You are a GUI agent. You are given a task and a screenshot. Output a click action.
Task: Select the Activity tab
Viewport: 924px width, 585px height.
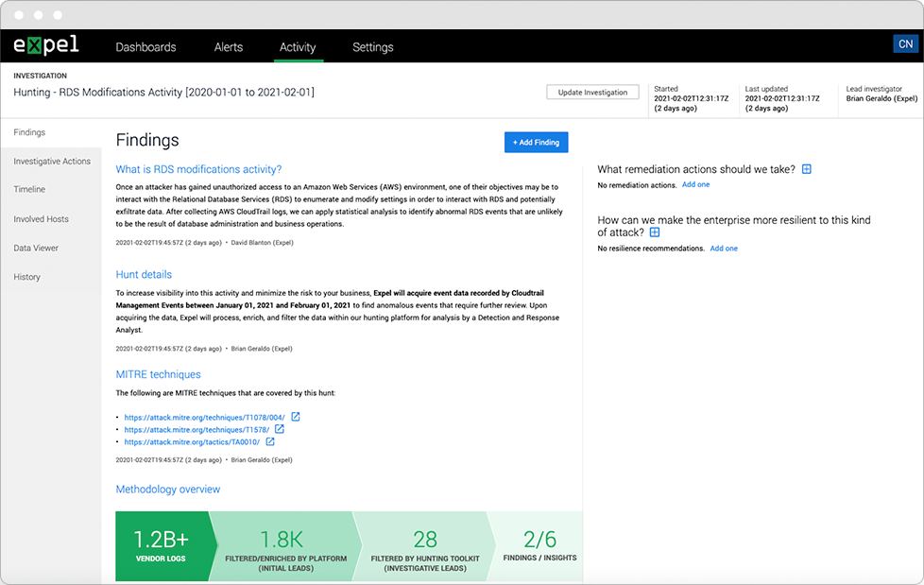click(x=298, y=47)
